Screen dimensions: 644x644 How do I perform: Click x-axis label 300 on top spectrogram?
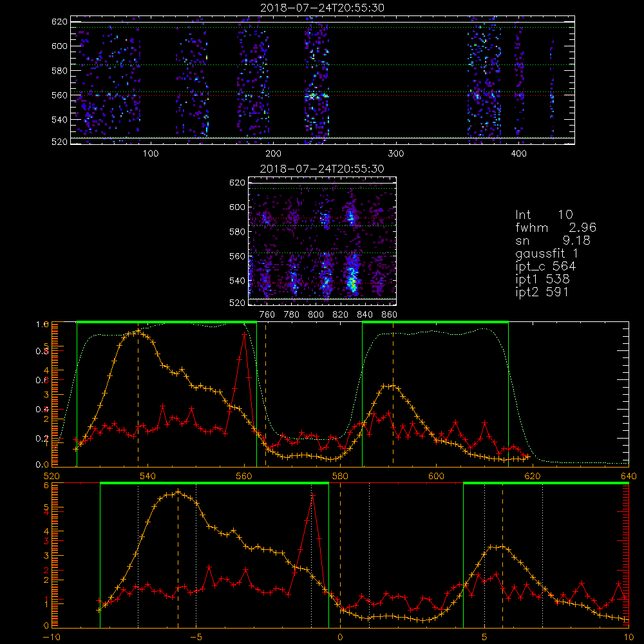tap(396, 154)
